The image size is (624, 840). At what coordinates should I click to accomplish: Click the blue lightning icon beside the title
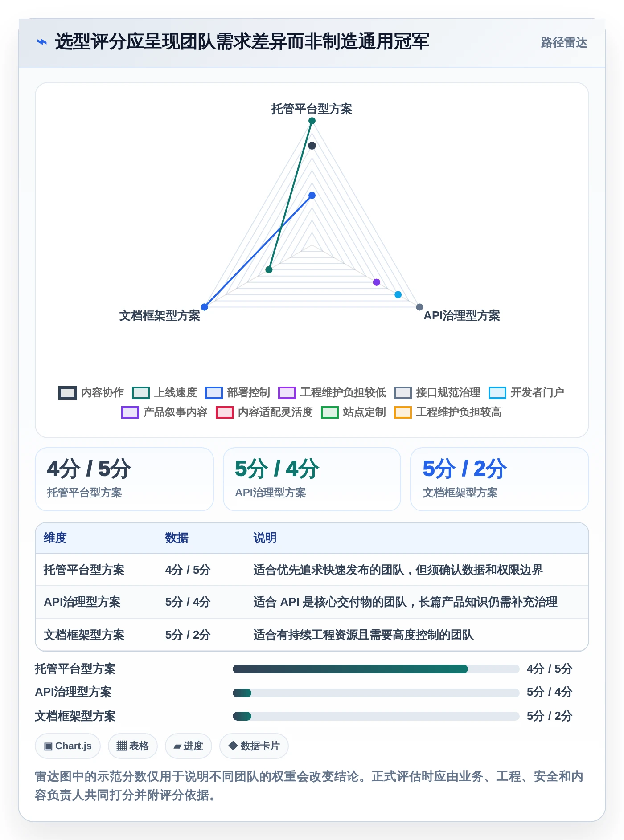(x=41, y=42)
